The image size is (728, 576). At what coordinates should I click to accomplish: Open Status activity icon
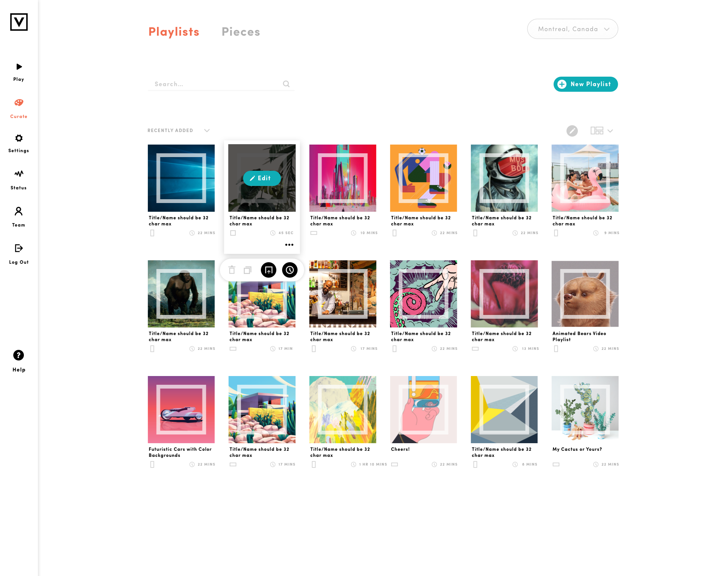tap(19, 174)
